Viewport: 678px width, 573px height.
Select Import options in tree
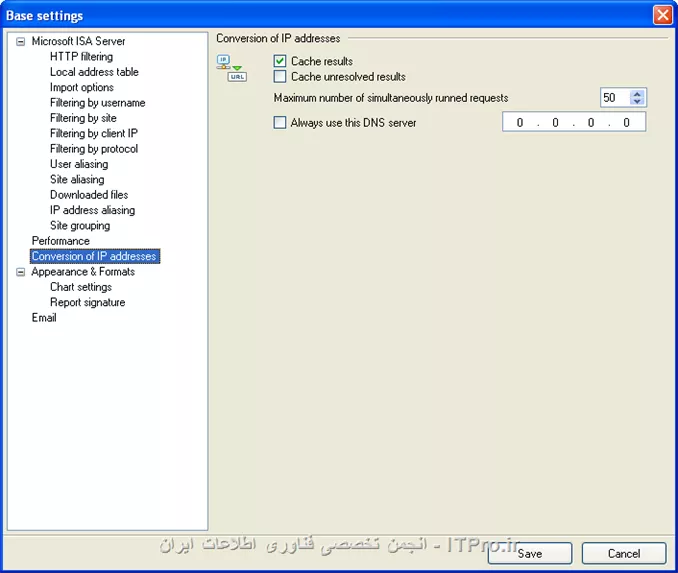pos(82,87)
